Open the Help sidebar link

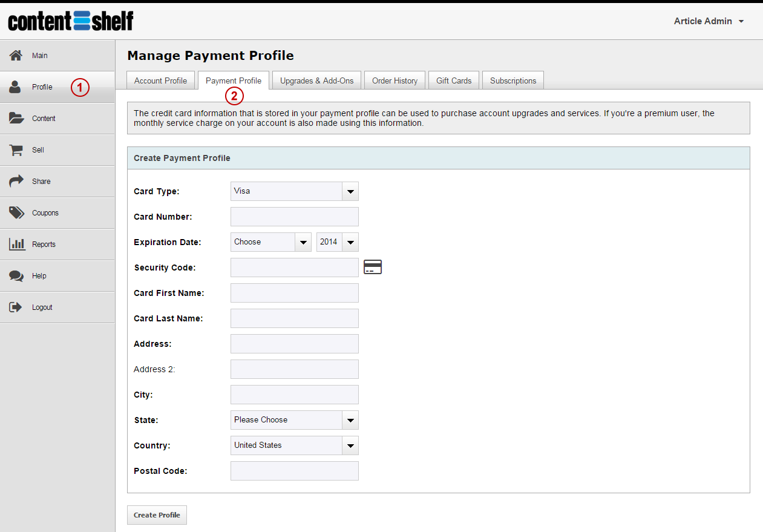click(x=57, y=276)
